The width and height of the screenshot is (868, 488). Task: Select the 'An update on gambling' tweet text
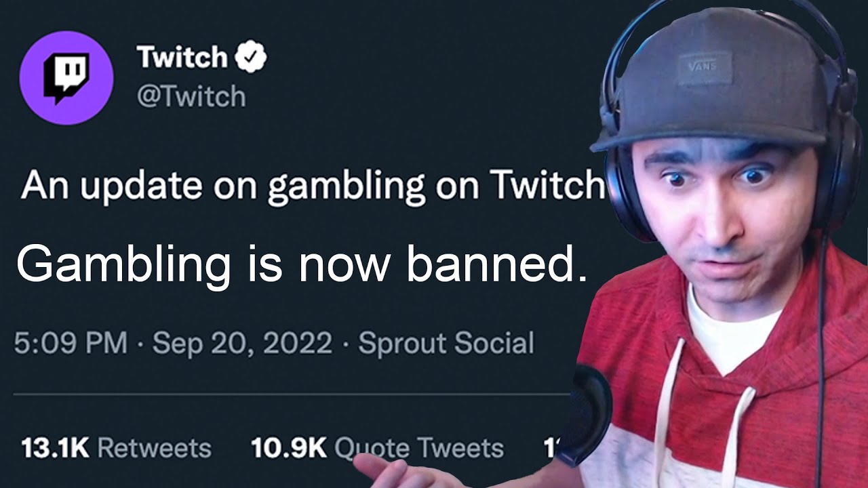point(312,185)
